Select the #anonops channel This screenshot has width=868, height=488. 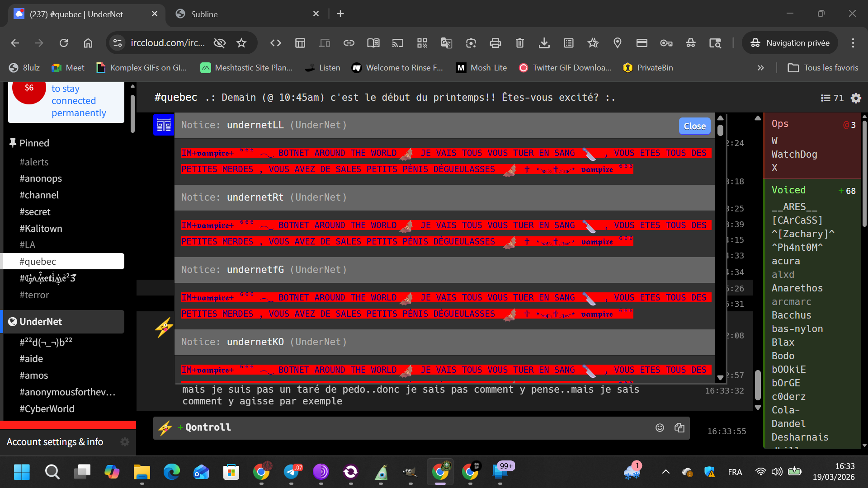[x=41, y=178]
